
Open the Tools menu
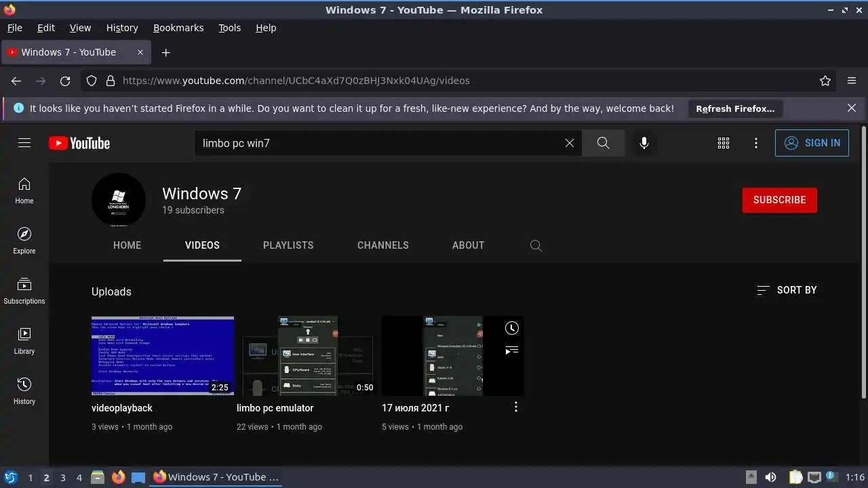tap(229, 28)
